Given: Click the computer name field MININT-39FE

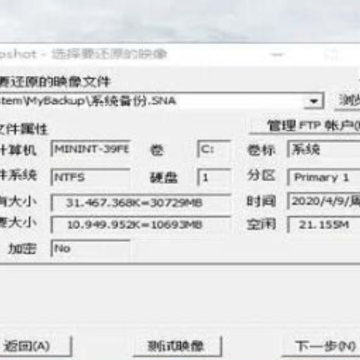Looking at the screenshot, I should [x=90, y=149].
